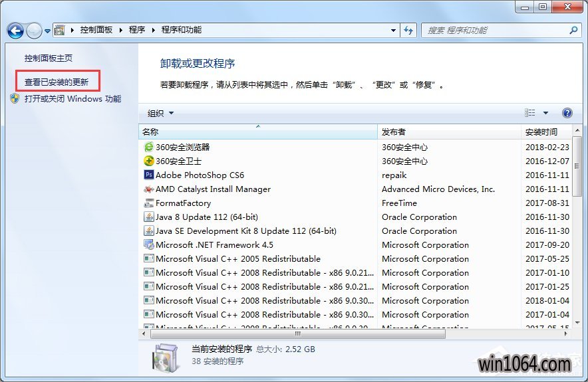
Task: Close the Programs and Features window
Action: [568, 7]
